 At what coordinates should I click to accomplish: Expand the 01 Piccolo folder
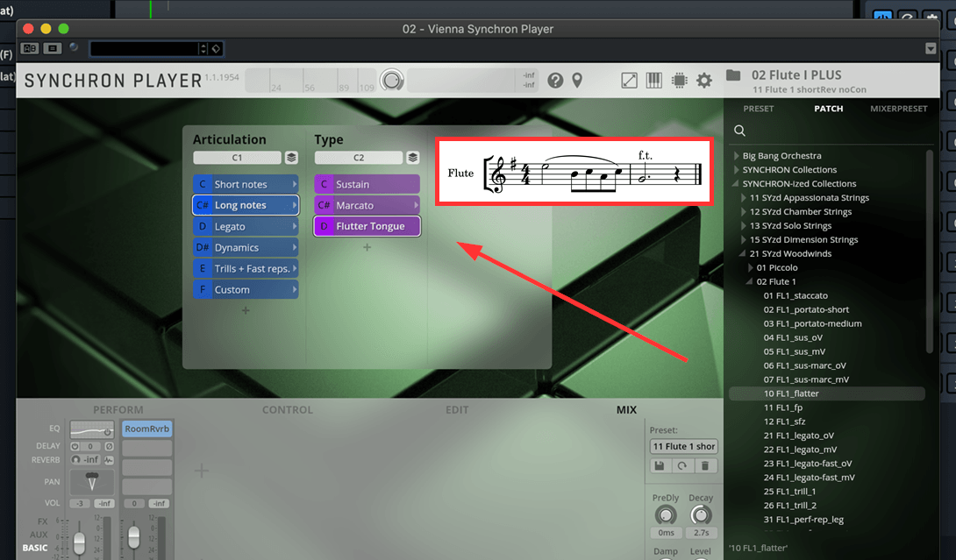[x=751, y=268]
